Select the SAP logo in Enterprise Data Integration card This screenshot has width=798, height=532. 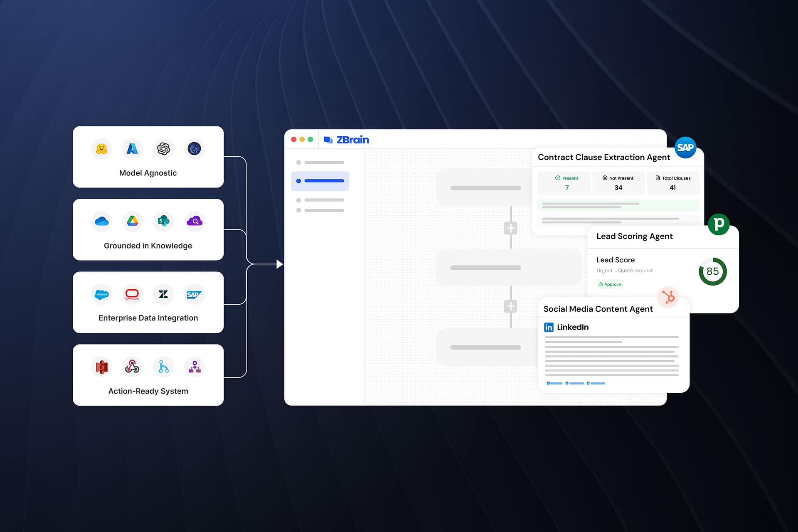(x=194, y=294)
